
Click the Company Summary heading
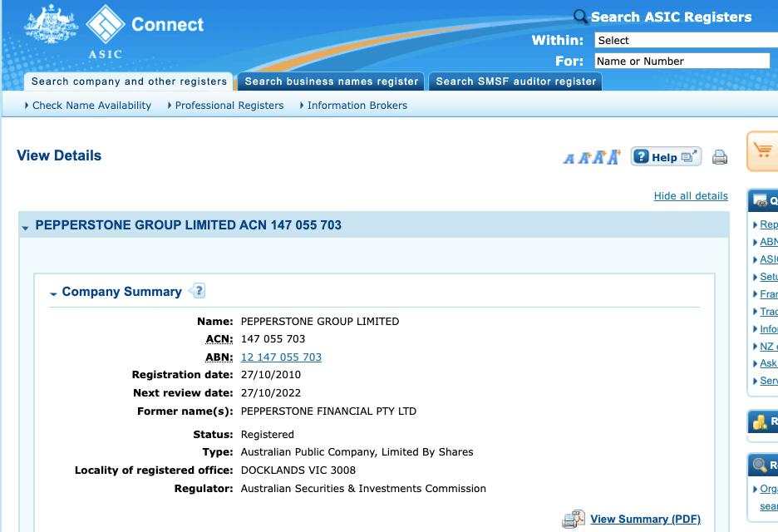pyautogui.click(x=121, y=292)
